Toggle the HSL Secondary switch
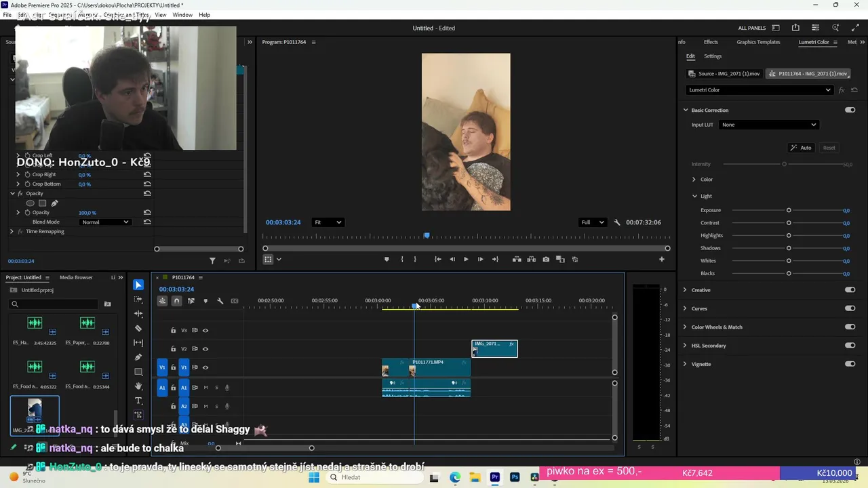The image size is (868, 488). click(850, 346)
